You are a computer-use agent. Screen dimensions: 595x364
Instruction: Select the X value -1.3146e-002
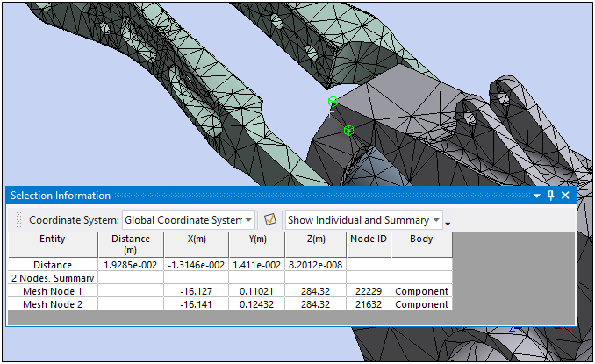click(x=197, y=265)
